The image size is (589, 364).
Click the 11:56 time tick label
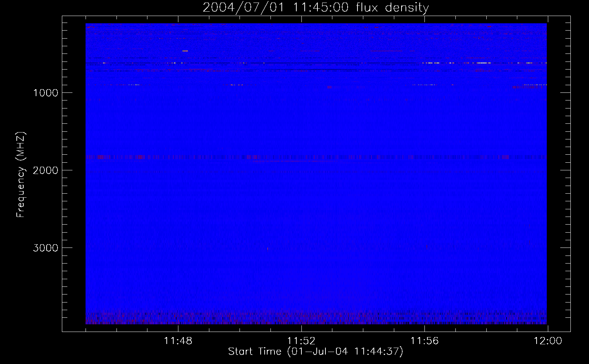[424, 341]
